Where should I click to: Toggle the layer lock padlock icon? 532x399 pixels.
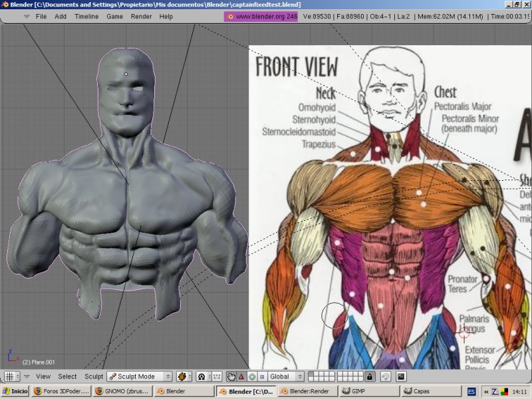[370, 376]
